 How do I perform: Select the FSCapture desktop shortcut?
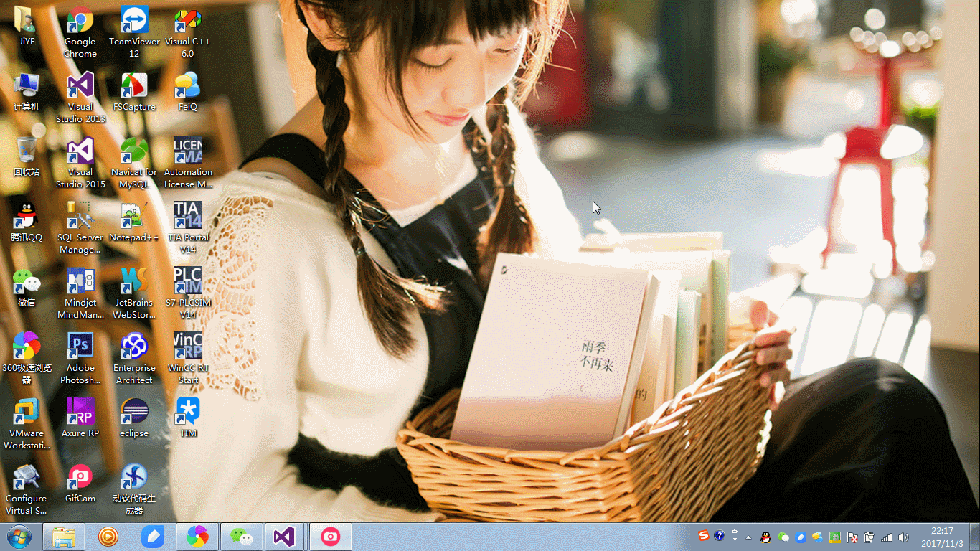[134, 91]
